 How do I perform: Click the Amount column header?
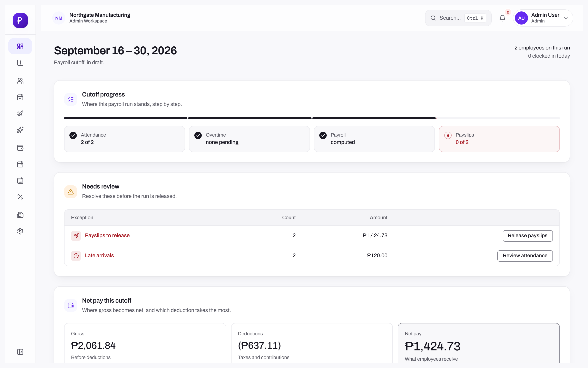point(378,218)
